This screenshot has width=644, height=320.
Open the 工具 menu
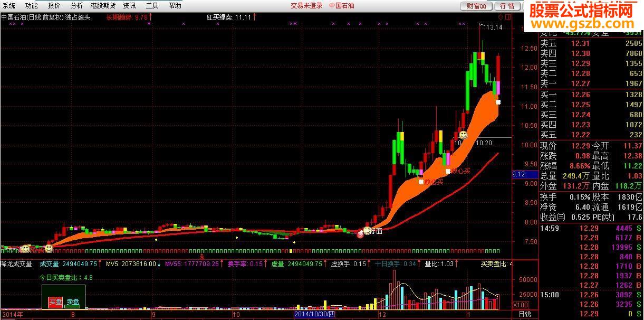[152, 6]
